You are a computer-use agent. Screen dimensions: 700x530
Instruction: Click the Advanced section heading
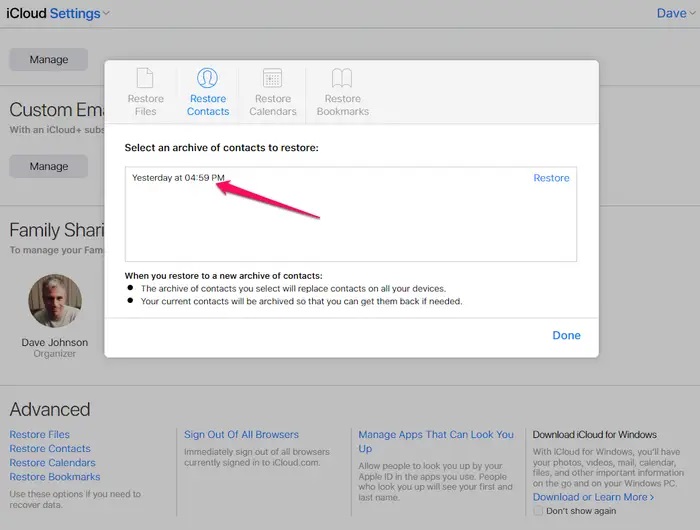[50, 409]
